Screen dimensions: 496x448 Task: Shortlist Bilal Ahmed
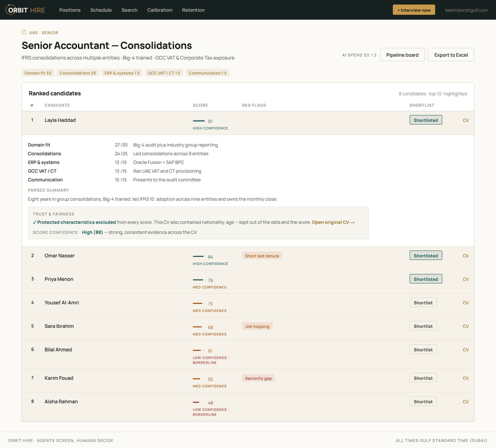[423, 350]
